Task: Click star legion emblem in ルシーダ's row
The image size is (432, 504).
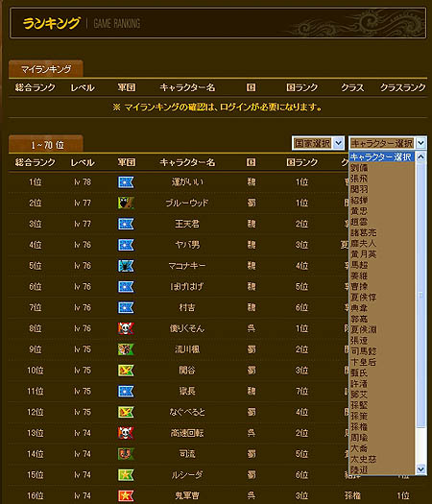Action: tap(126, 475)
